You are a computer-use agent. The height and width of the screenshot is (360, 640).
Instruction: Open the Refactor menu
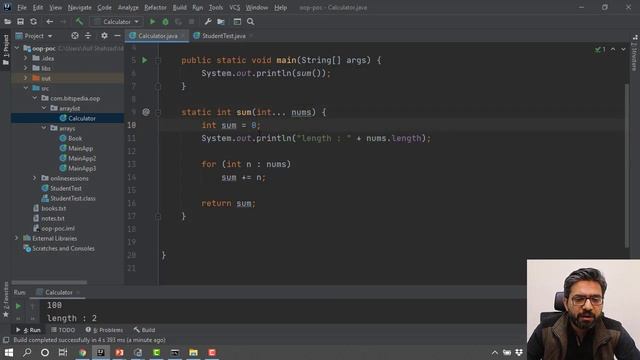[155, 7]
